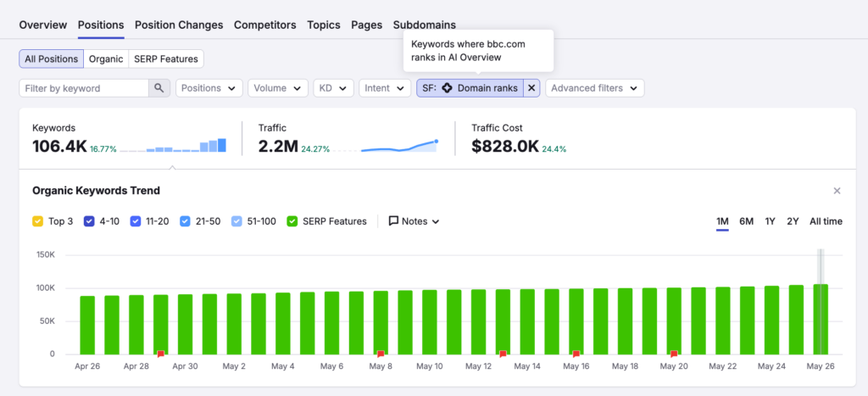Open the Topics tab
868x396 pixels.
pos(324,25)
